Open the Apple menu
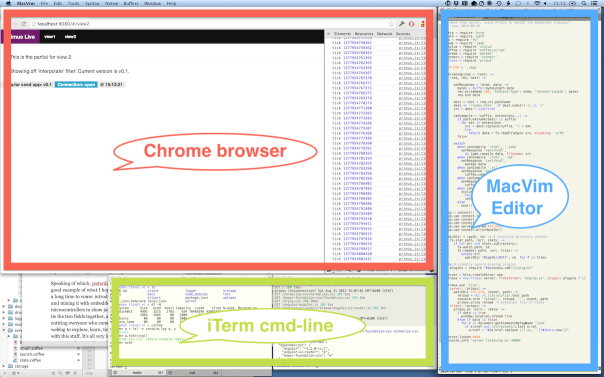 (8, 3)
